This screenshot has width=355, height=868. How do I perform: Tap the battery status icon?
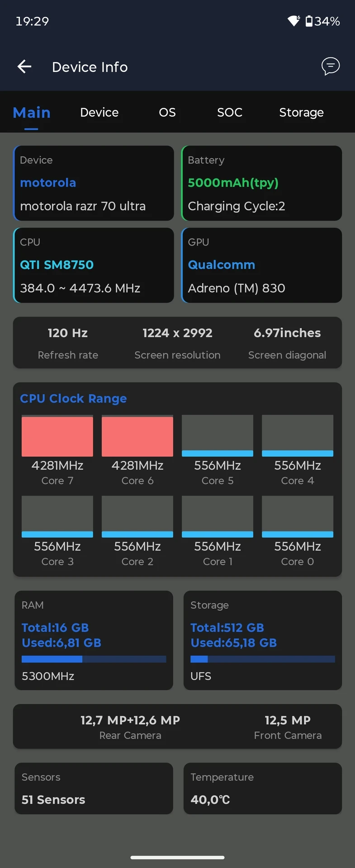[x=309, y=21]
